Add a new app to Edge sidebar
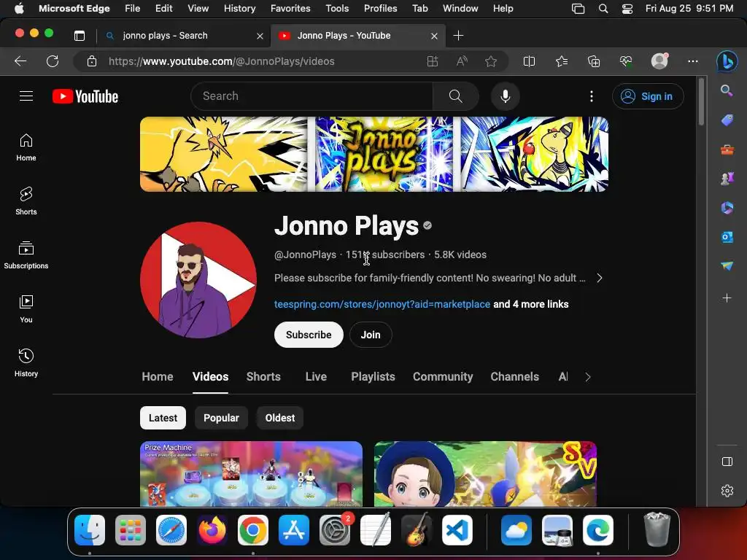This screenshot has height=560, width=747. 727,298
